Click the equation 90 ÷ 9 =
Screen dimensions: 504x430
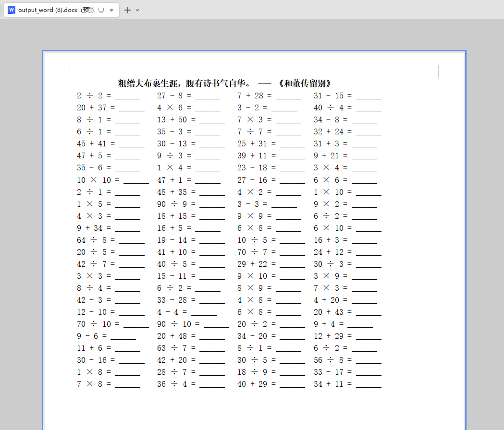pos(176,204)
